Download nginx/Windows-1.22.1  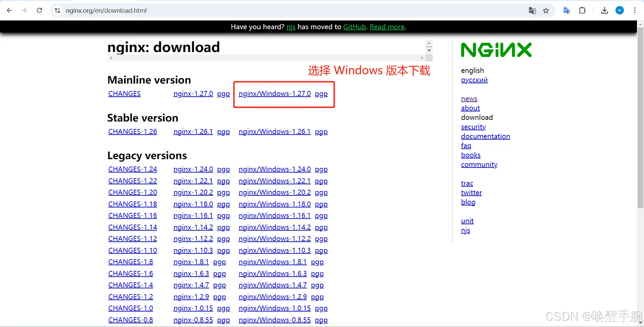(x=275, y=181)
